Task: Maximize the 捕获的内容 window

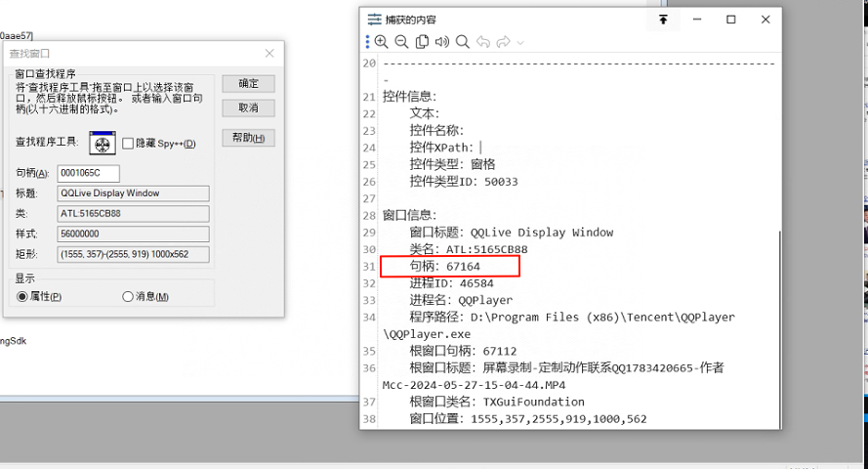Action: tap(730, 20)
